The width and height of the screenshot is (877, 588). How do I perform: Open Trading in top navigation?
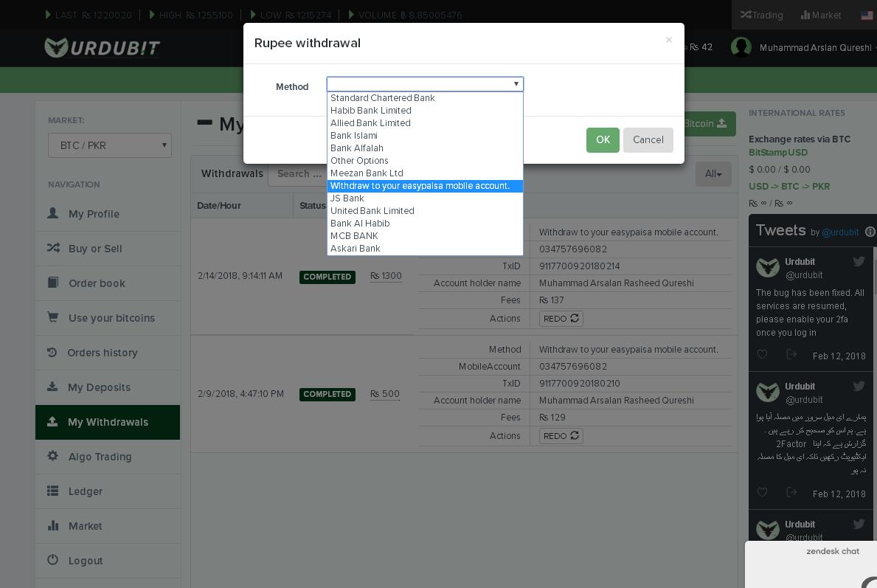click(x=761, y=15)
